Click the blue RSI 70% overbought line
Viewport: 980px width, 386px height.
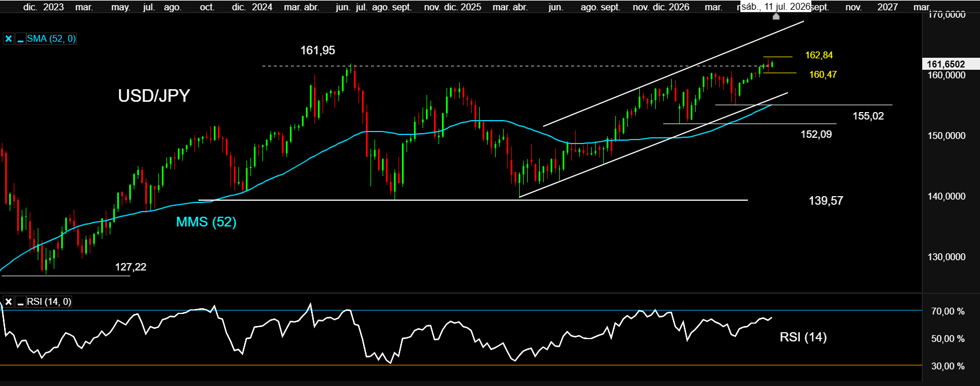[x=461, y=311]
